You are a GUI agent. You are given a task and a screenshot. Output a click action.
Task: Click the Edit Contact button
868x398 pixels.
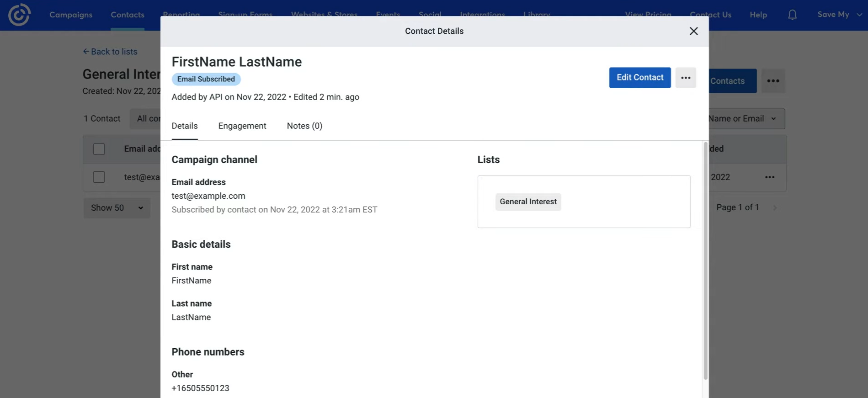[x=639, y=78]
